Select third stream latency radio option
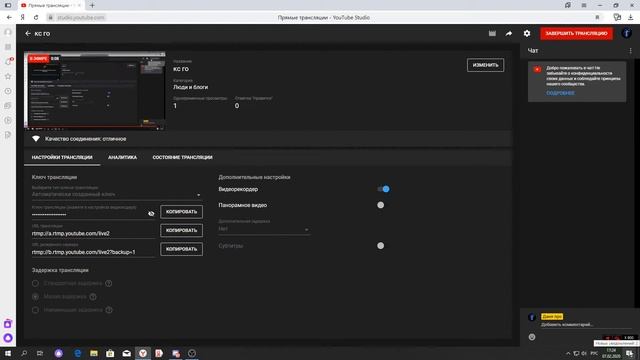640x360 pixels. 36,310
